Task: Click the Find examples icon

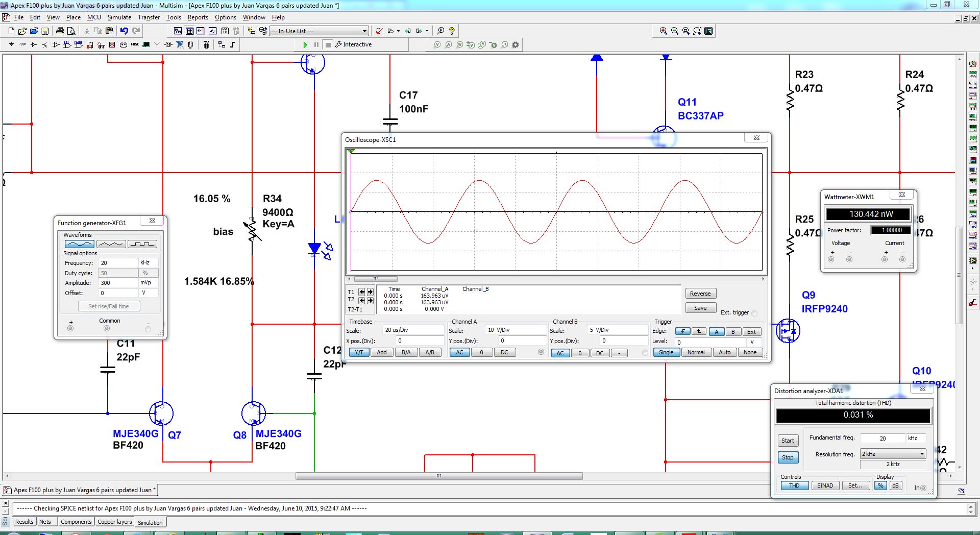Action: coord(440,31)
